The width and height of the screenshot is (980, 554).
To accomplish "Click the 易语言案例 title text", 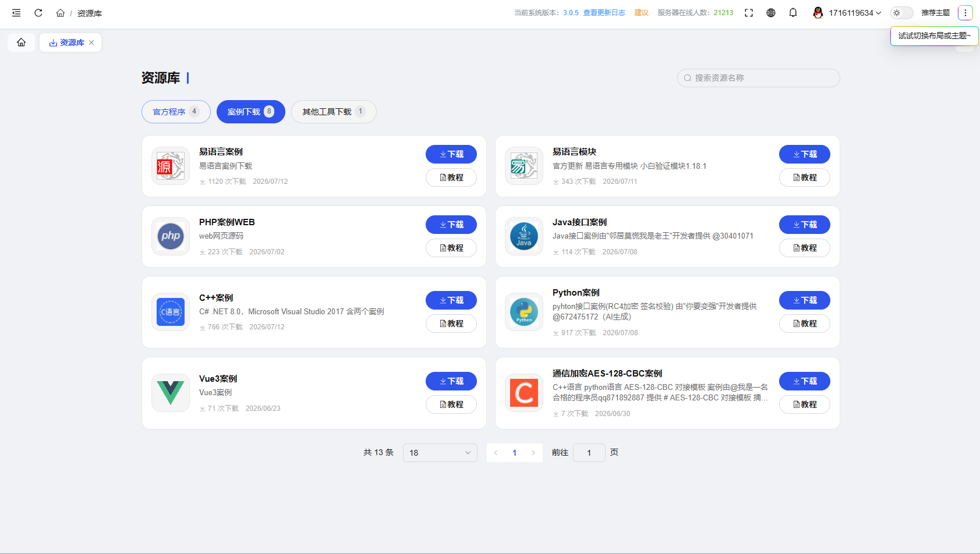I will pos(221,152).
